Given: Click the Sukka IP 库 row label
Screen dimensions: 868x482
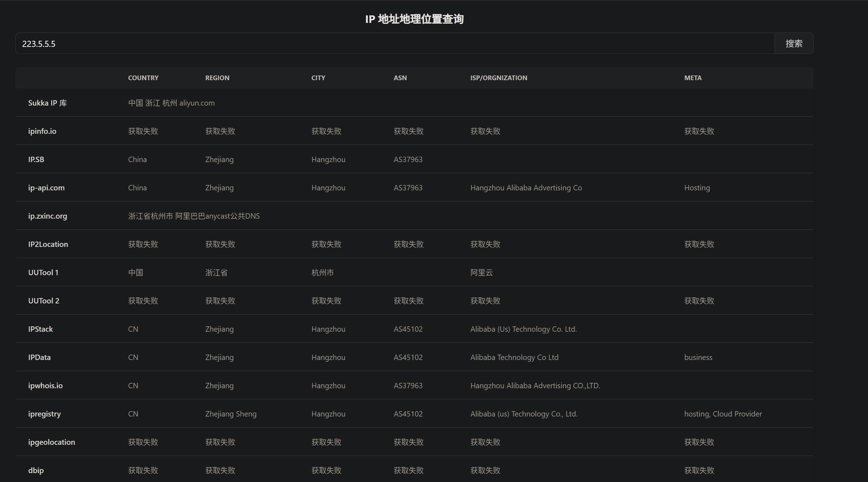Looking at the screenshot, I should tap(47, 103).
